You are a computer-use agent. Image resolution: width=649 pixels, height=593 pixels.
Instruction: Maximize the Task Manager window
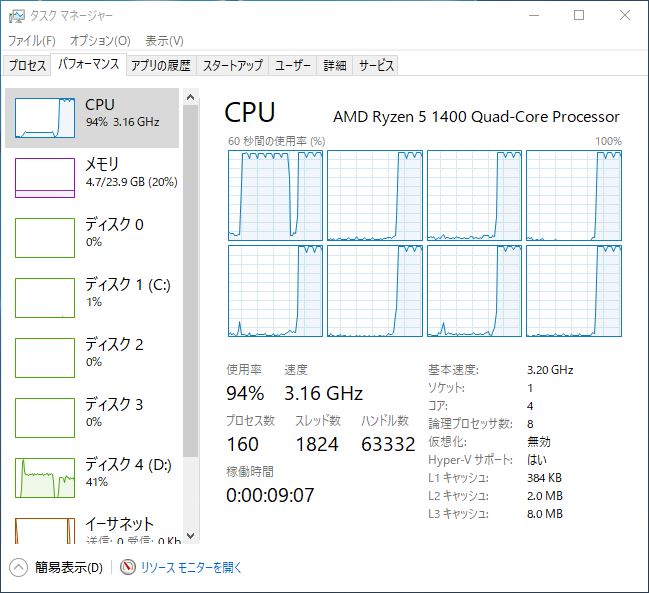[579, 16]
